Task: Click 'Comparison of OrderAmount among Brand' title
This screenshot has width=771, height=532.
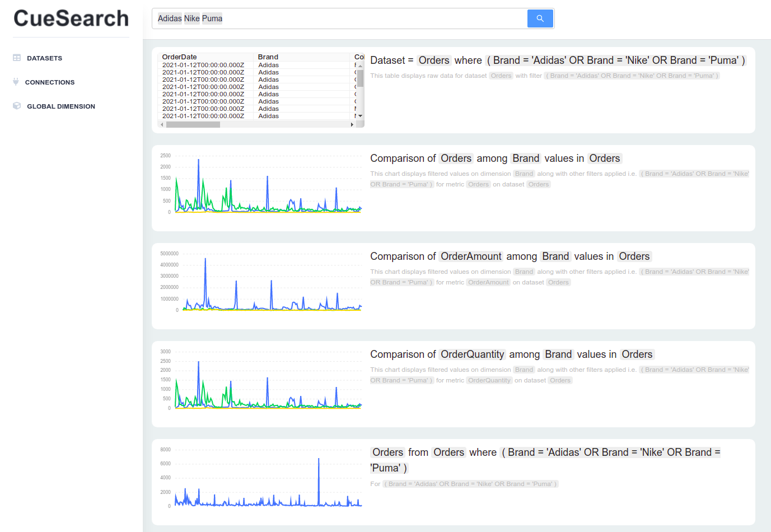Action: [511, 256]
